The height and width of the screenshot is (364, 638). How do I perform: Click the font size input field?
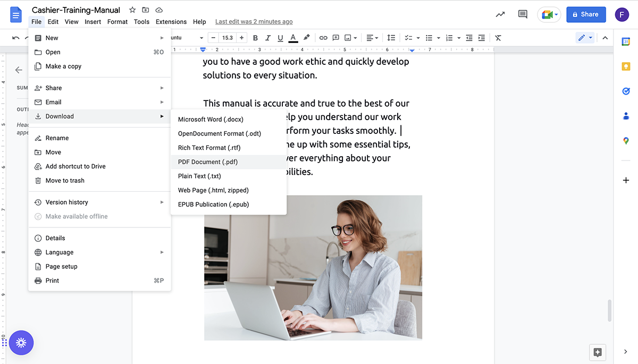(228, 38)
